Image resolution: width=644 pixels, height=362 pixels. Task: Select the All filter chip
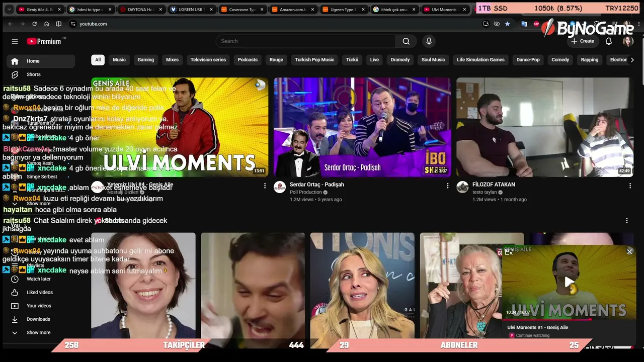coord(98,60)
